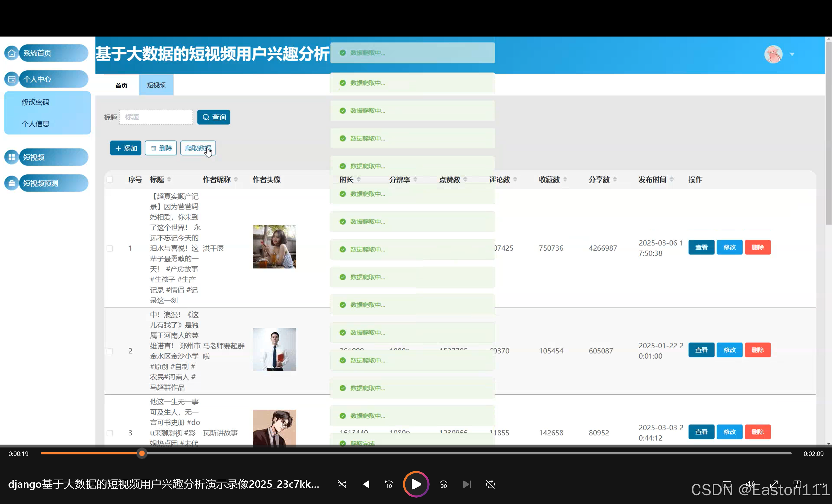Open the three-dot more options menu
The height and width of the screenshot is (504, 832).
tap(821, 485)
